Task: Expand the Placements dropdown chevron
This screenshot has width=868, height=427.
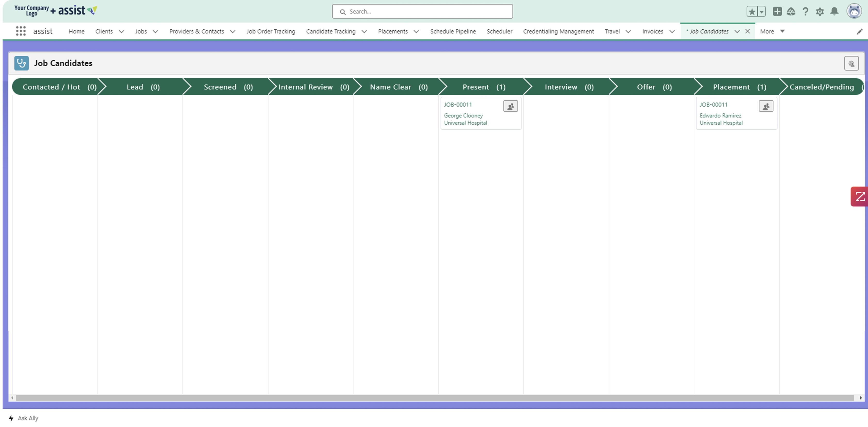Action: point(416,32)
